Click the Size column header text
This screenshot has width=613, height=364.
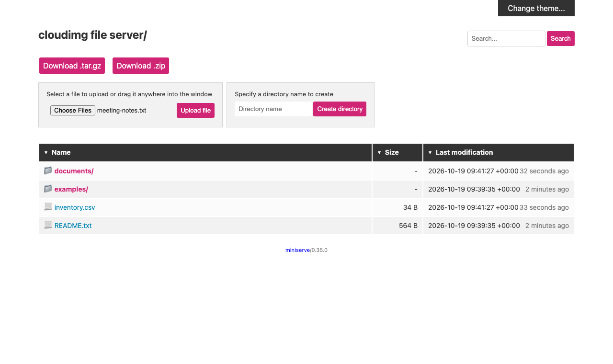click(392, 152)
